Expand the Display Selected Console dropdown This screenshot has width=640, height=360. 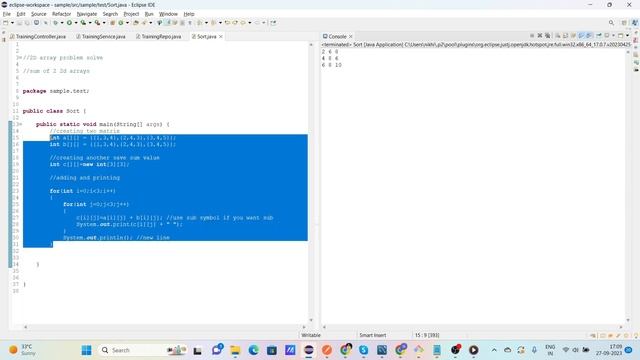pyautogui.click(x=613, y=36)
